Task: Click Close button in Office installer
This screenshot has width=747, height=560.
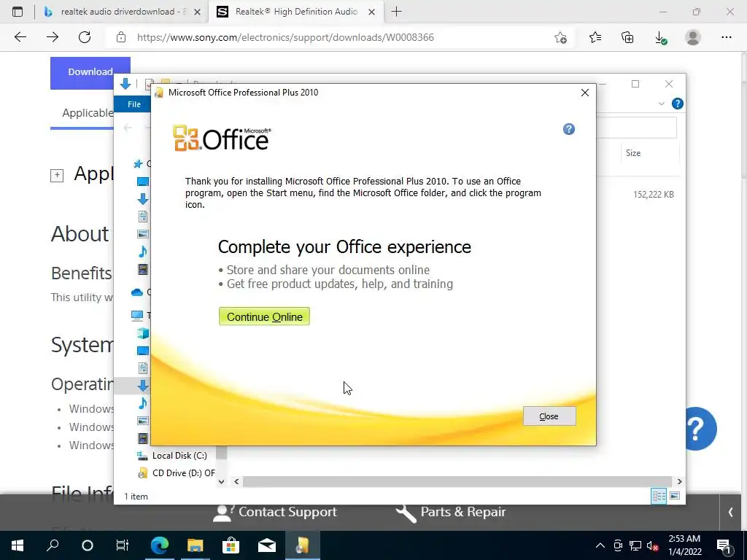Action: (549, 416)
